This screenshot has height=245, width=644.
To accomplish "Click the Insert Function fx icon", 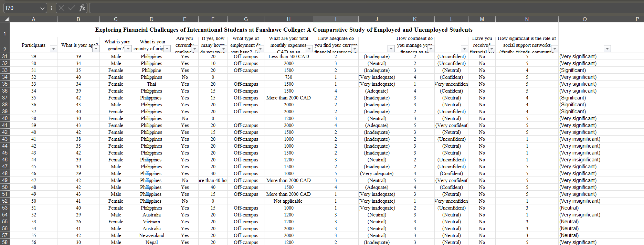I will (x=82, y=8).
